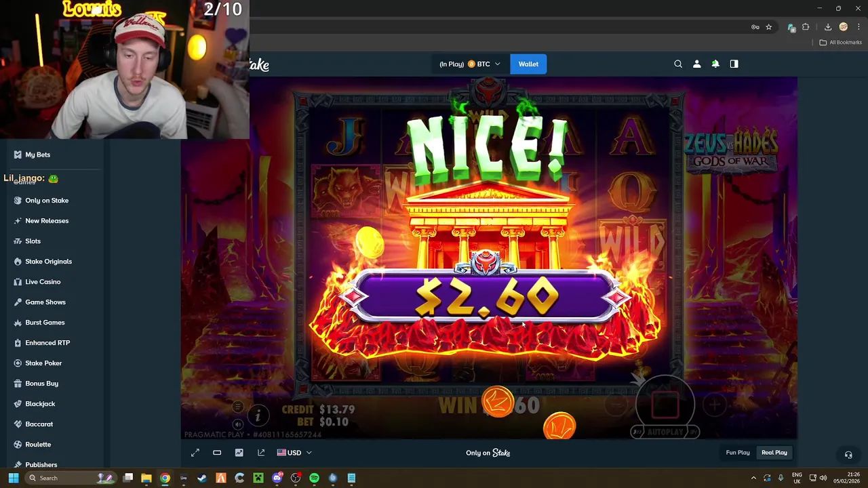Open Chrome three-dot menu
This screenshot has height=488, width=868.
click(859, 27)
